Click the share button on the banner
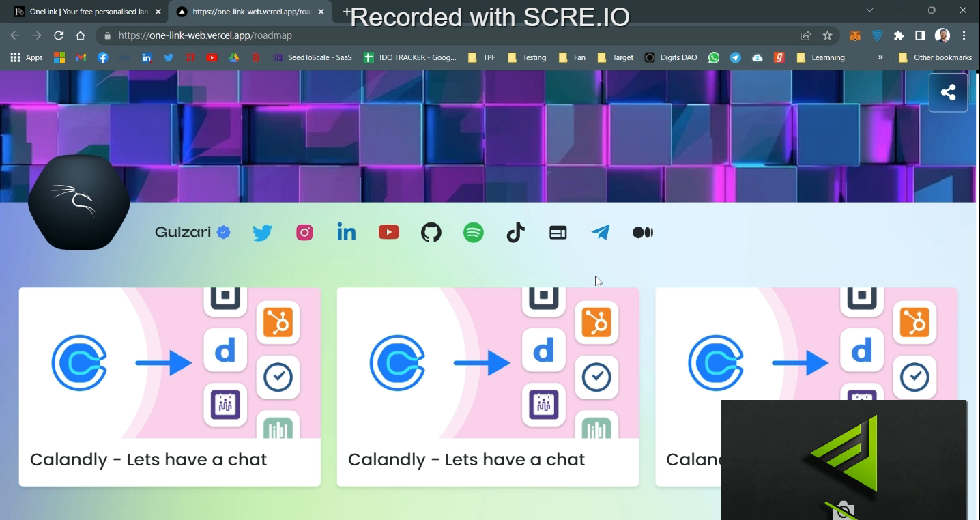The image size is (980, 520). (x=948, y=93)
